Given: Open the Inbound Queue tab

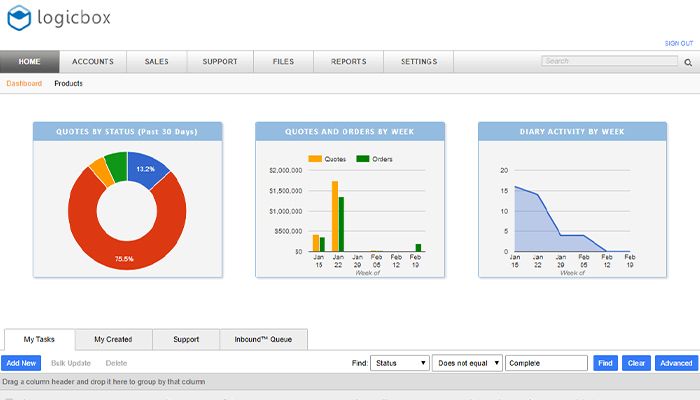Looking at the screenshot, I should point(263,340).
